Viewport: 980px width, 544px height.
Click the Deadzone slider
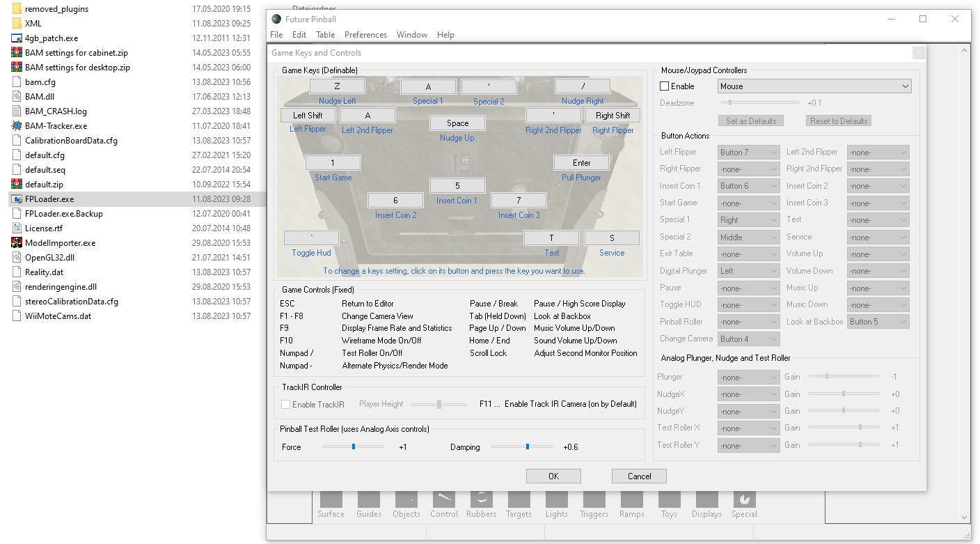tap(759, 102)
